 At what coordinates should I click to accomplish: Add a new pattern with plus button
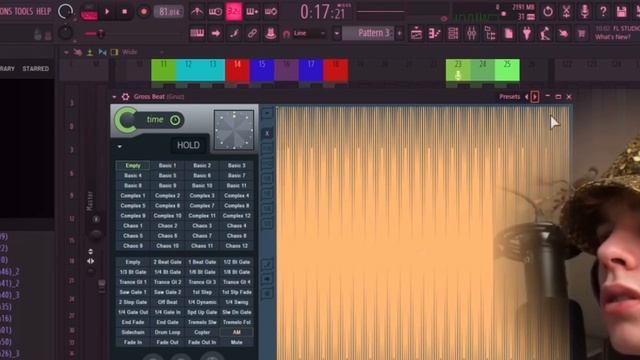tap(400, 33)
